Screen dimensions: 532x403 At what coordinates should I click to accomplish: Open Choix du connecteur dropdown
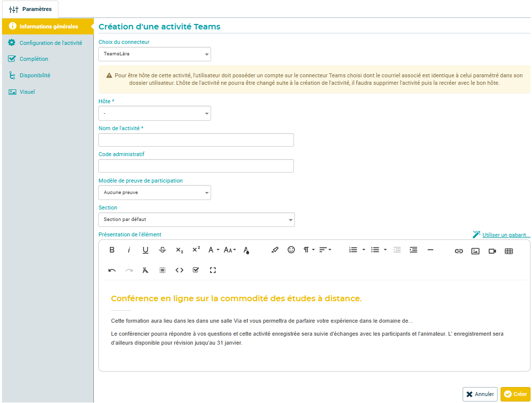(155, 54)
